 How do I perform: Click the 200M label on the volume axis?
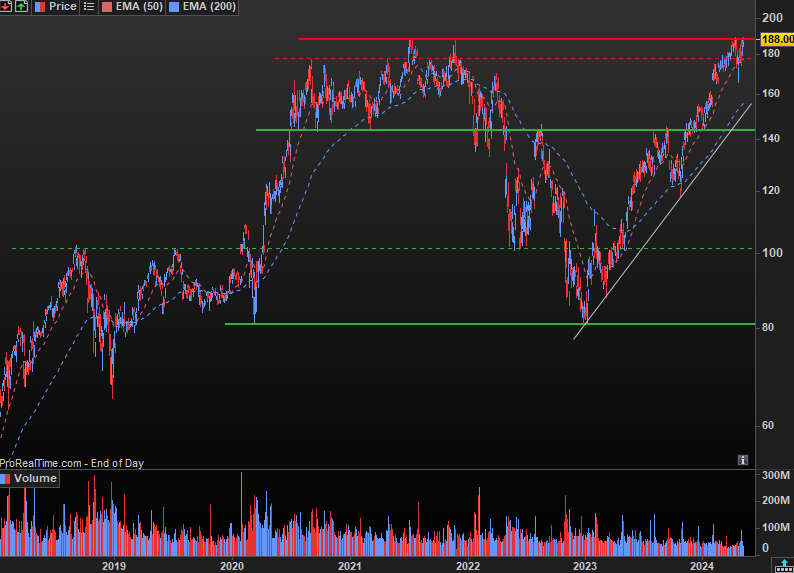click(776, 501)
